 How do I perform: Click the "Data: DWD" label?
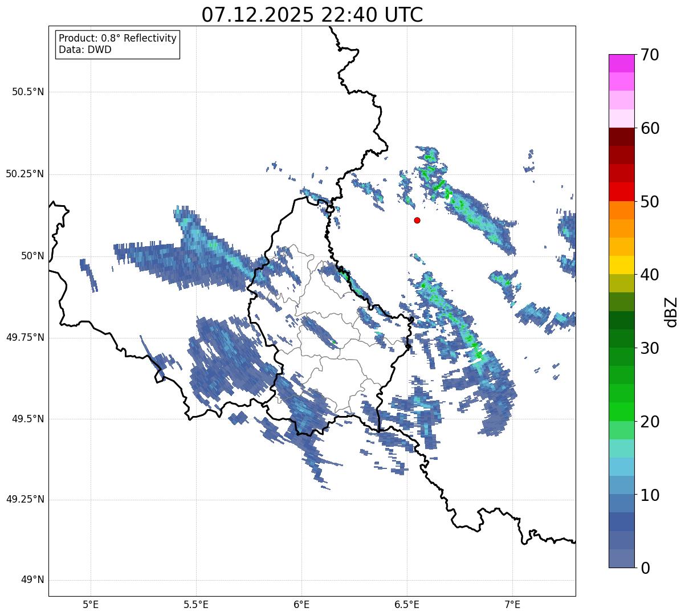[x=85, y=50]
